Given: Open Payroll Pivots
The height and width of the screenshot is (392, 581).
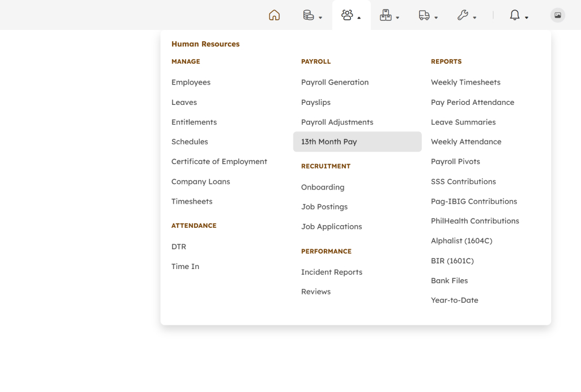Looking at the screenshot, I should click(455, 161).
